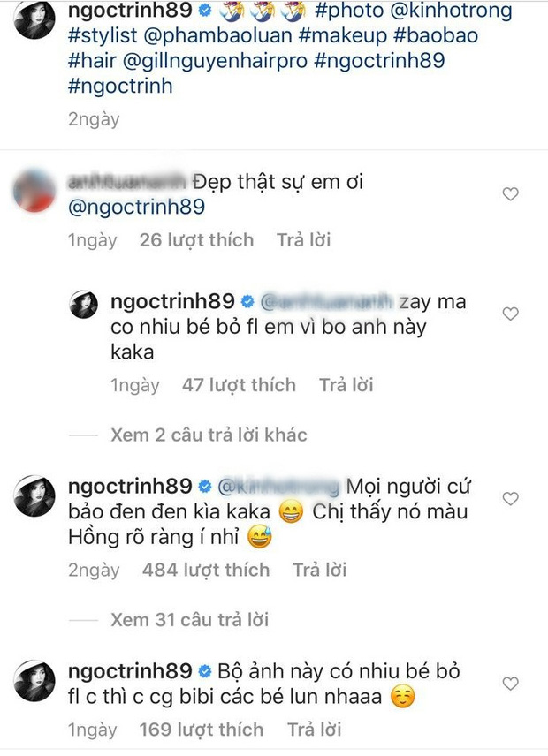The height and width of the screenshot is (756, 548).
Task: Like the "zay ma co nhiu bé" reply
Action: click(510, 314)
